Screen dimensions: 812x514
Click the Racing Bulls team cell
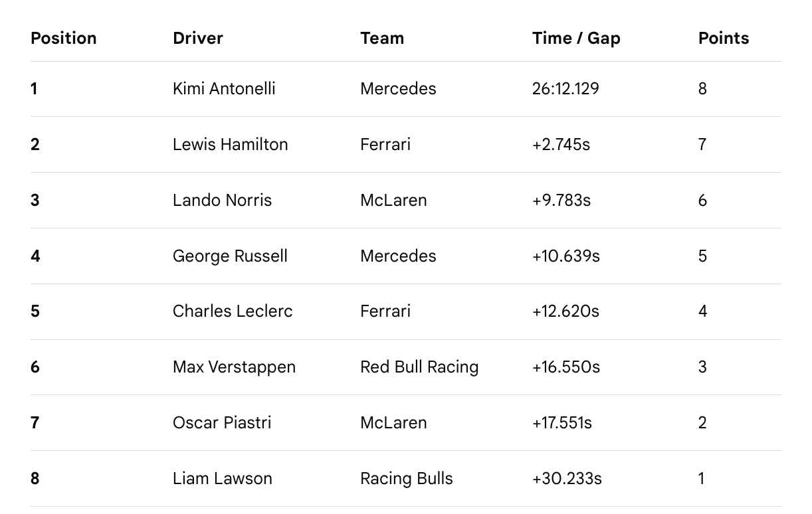coord(407,479)
